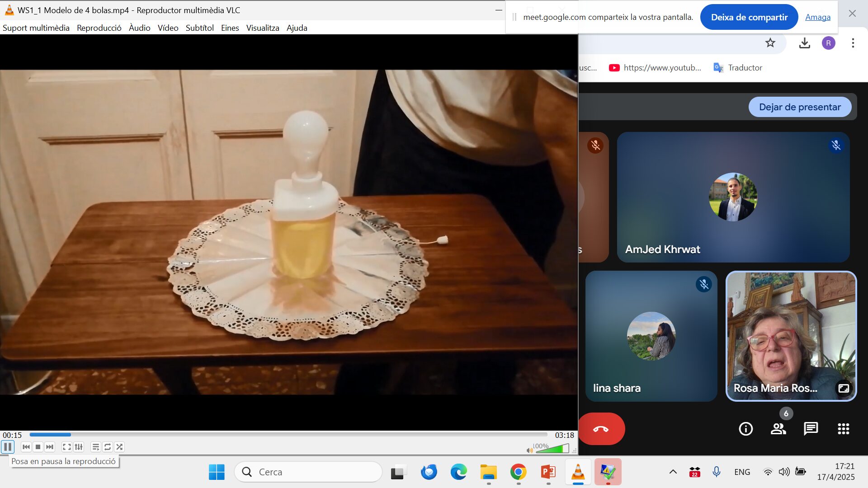
Task: Minimize the VLC window
Action: 499,10
